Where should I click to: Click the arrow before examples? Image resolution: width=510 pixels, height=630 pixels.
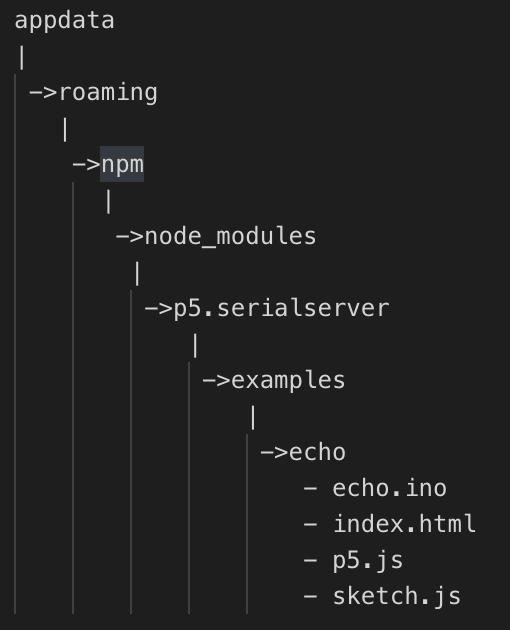click(216, 381)
